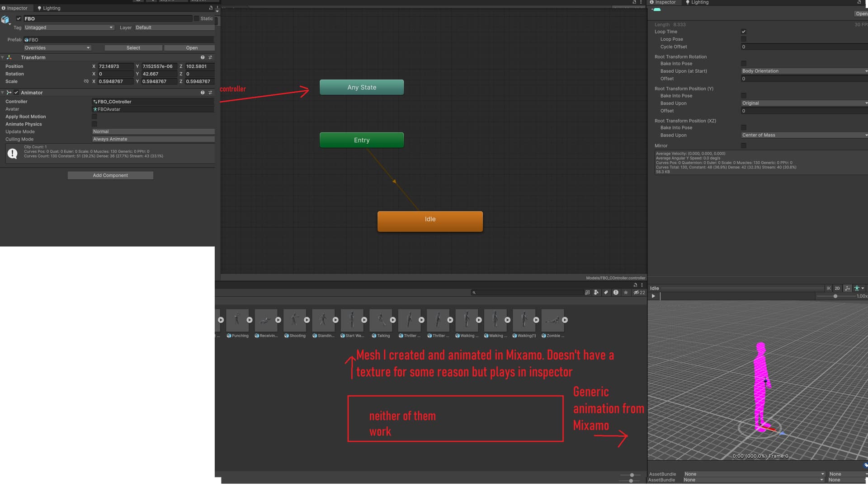Open the Tag dropdown set to Untagged
868x491 pixels.
(x=69, y=28)
